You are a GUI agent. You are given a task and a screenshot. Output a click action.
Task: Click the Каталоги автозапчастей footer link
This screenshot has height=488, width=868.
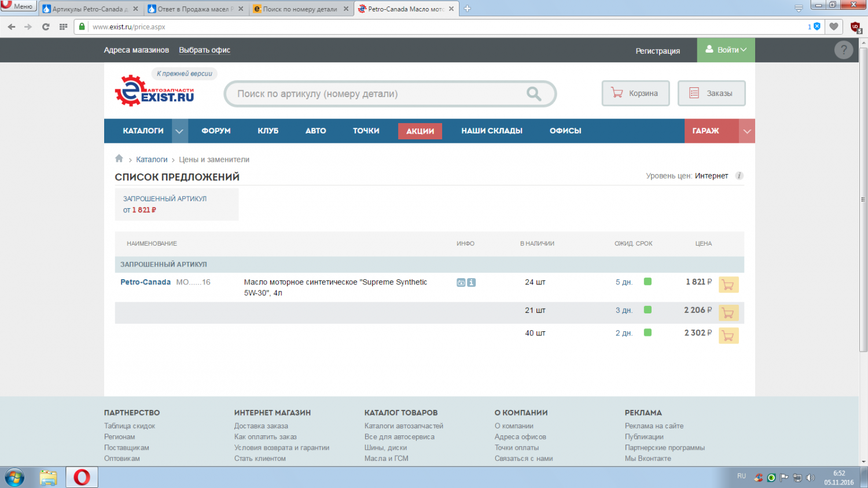[x=404, y=426]
